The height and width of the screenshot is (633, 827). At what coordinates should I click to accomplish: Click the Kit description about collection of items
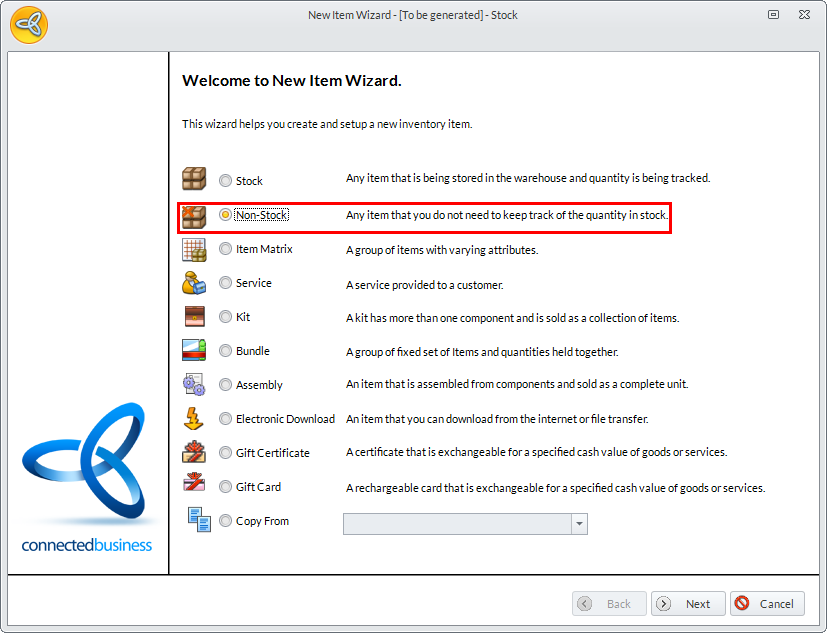513,318
